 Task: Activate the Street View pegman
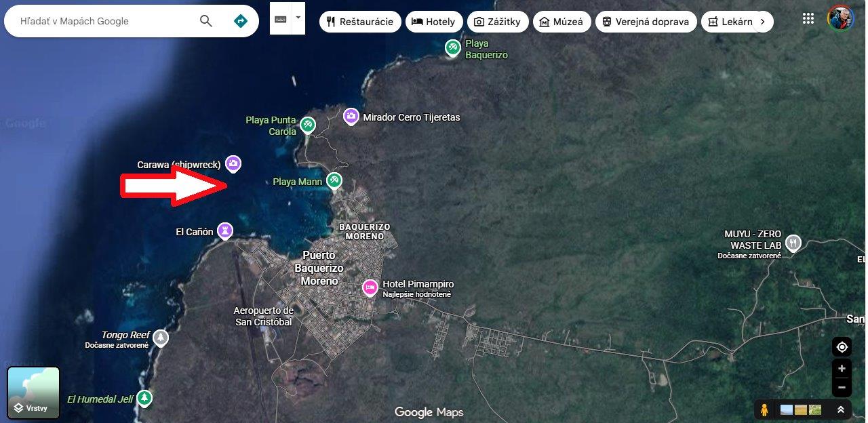click(764, 409)
